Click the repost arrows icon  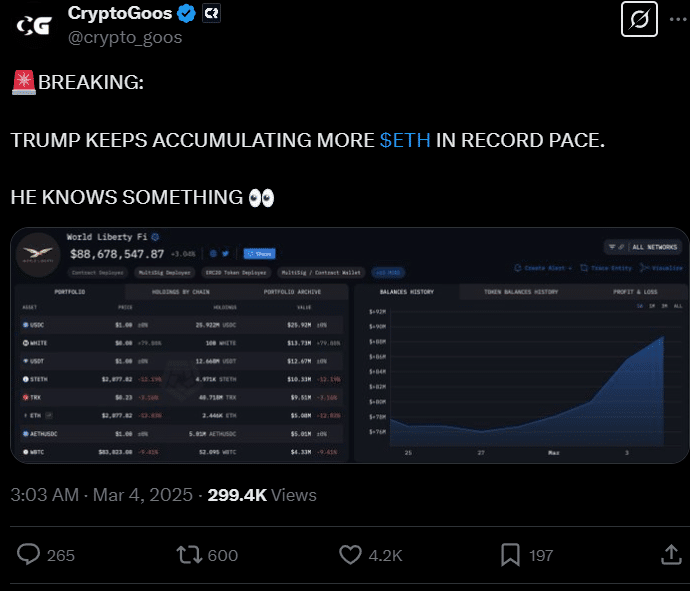pyautogui.click(x=187, y=554)
